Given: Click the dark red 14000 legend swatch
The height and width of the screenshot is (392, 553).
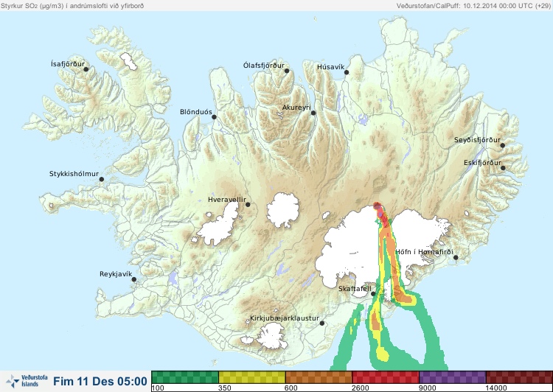Looking at the screenshot, I should (519, 377).
